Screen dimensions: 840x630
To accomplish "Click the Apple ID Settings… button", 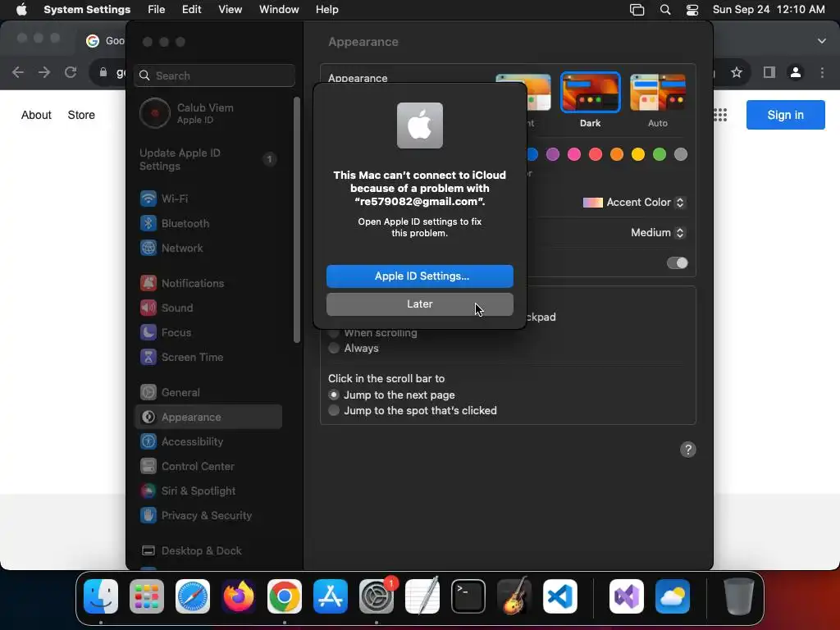I will coord(420,276).
